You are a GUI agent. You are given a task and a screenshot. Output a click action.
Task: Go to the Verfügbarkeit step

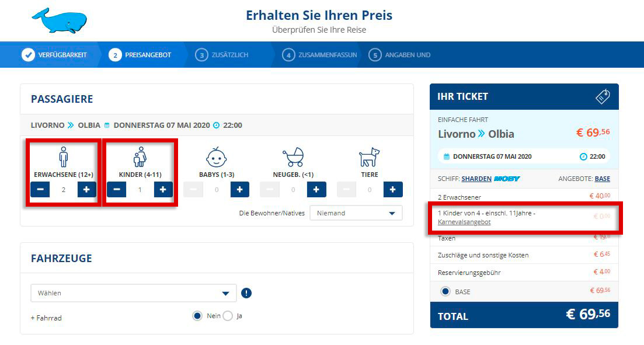coord(55,55)
